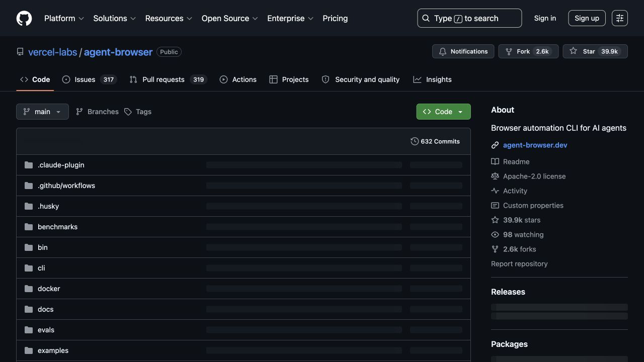Click the Notifications bell button
The width and height of the screenshot is (644, 362).
pyautogui.click(x=463, y=51)
